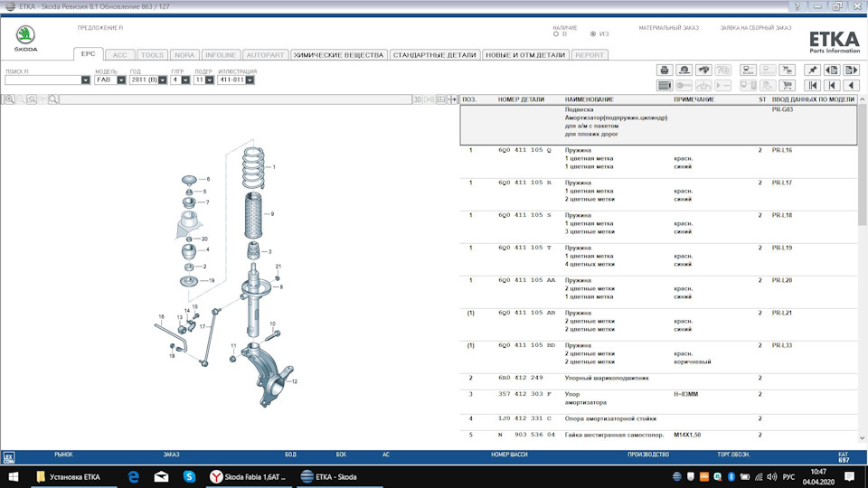Image resolution: width=868 pixels, height=488 pixels.
Task: Open the ИЛЛЮСТРАЦИЯ 411-011 dropdown
Action: pyautogui.click(x=250, y=80)
